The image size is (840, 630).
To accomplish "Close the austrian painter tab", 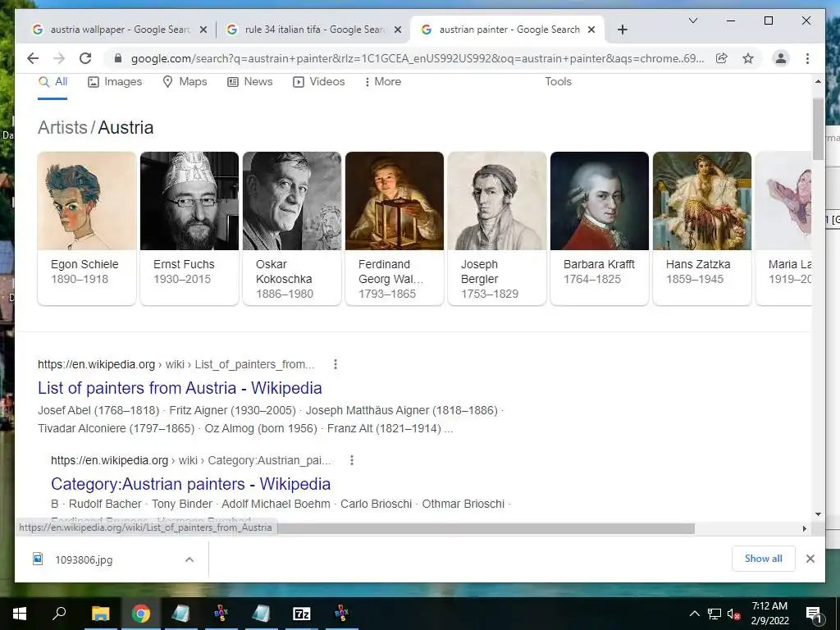I will pos(591,30).
